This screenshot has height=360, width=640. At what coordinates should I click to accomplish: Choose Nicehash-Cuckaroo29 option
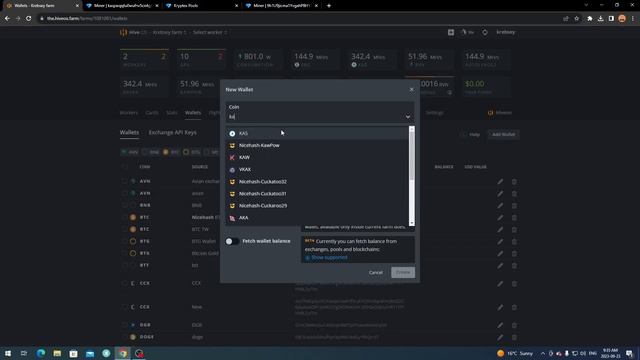click(x=317, y=206)
